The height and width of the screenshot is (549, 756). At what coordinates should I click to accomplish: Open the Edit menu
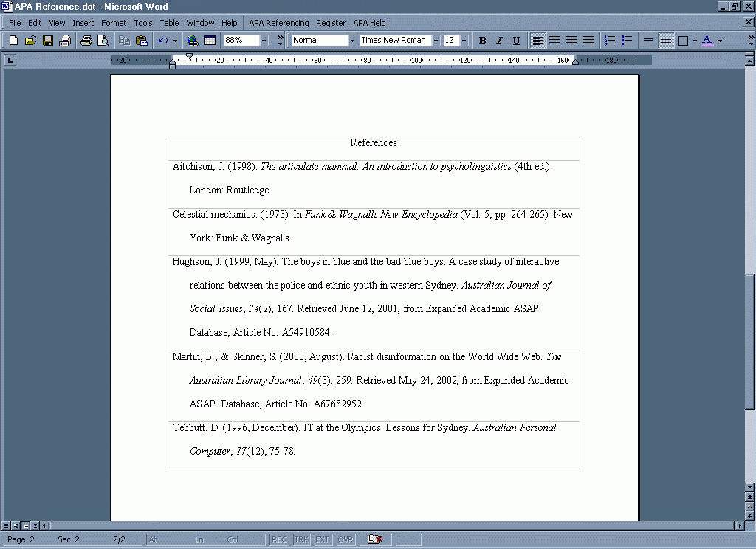pos(34,23)
